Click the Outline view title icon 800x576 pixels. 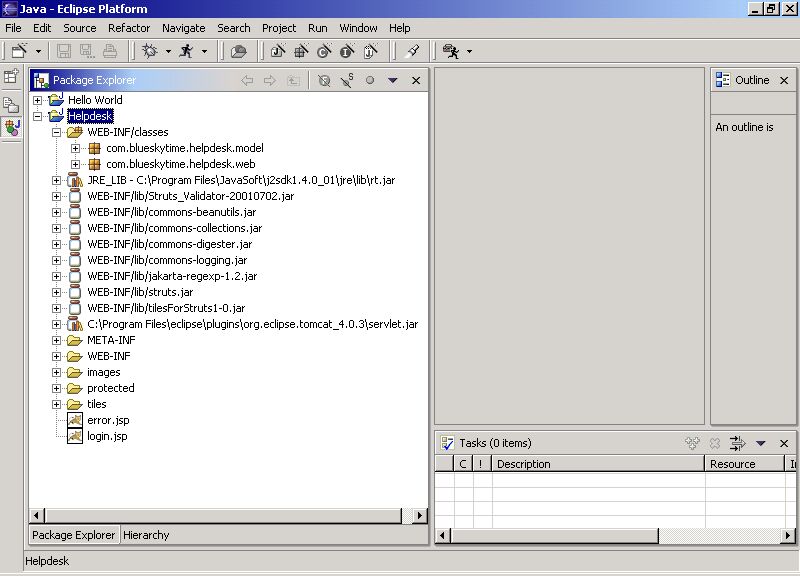722,80
